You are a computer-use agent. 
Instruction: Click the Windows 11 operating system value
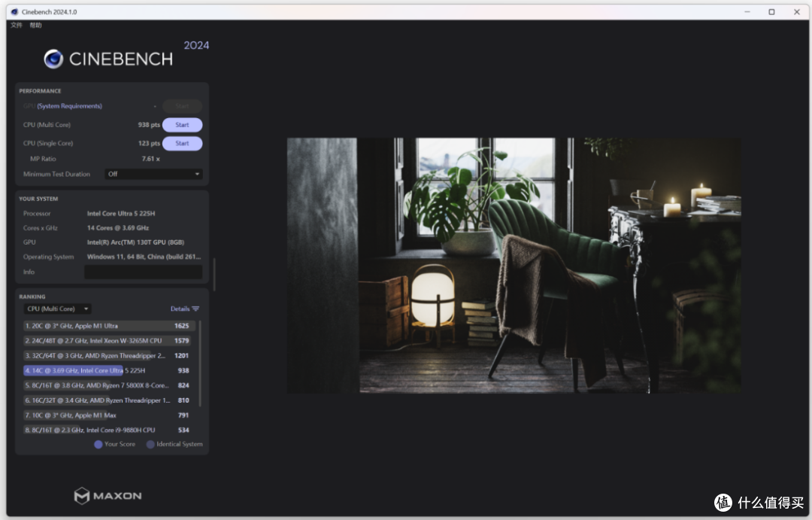click(144, 257)
